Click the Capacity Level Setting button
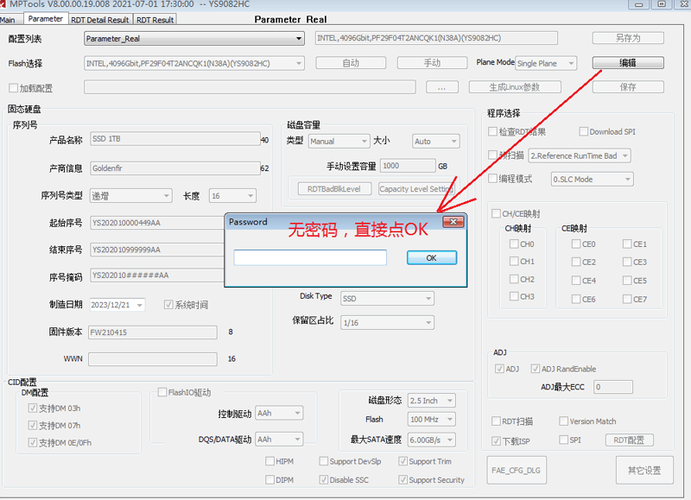 [416, 189]
